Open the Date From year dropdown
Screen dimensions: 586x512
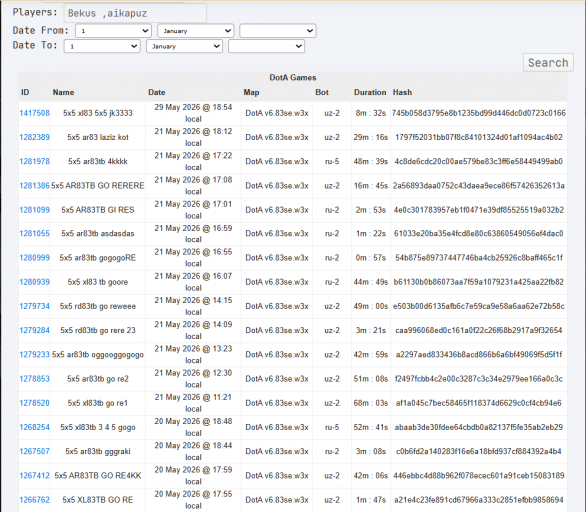(x=278, y=31)
